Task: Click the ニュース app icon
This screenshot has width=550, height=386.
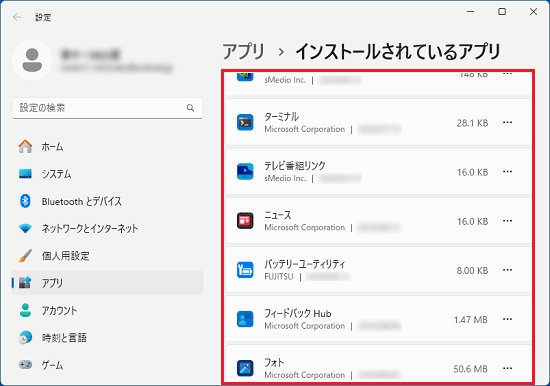Action: point(245,221)
